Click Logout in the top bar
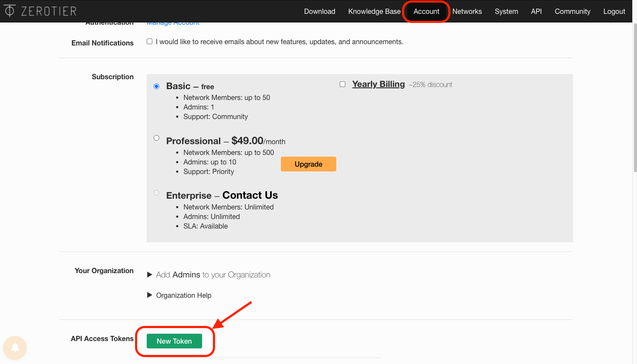 point(614,11)
